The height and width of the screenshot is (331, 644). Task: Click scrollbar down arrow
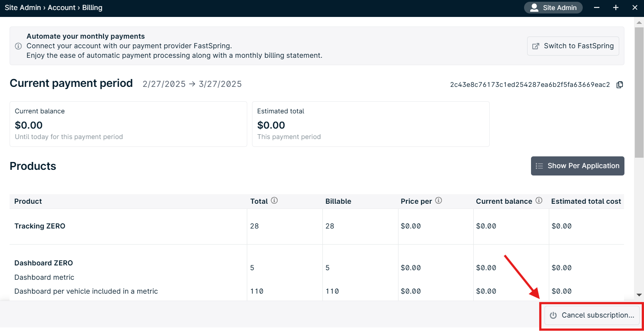click(x=639, y=295)
